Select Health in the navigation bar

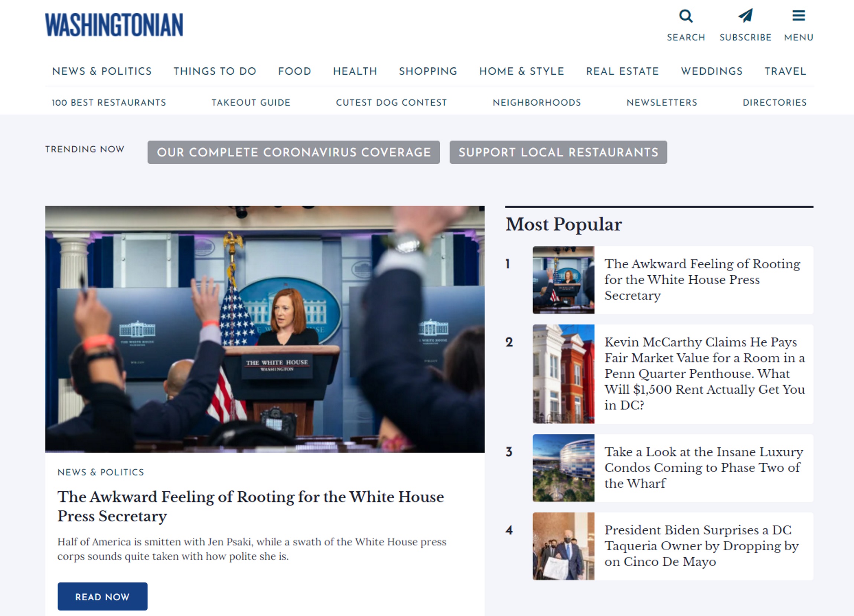(355, 71)
